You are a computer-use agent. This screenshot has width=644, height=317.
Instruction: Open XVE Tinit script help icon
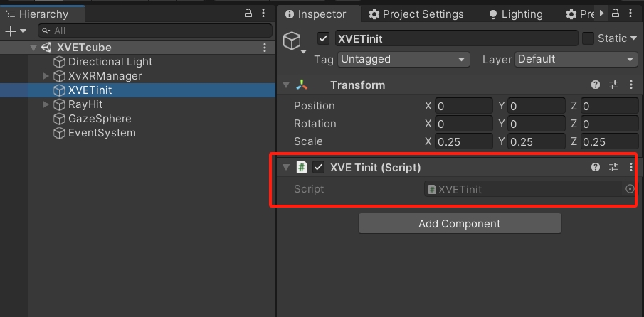[x=596, y=167]
